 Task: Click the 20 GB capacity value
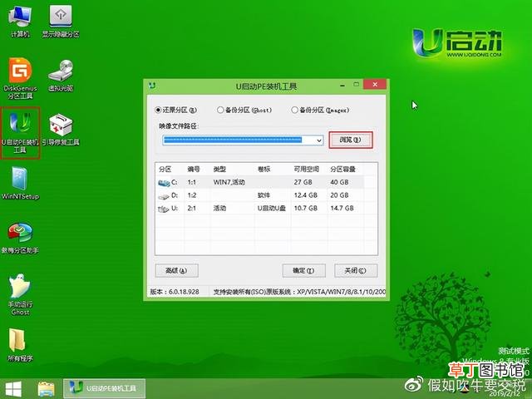(x=339, y=195)
